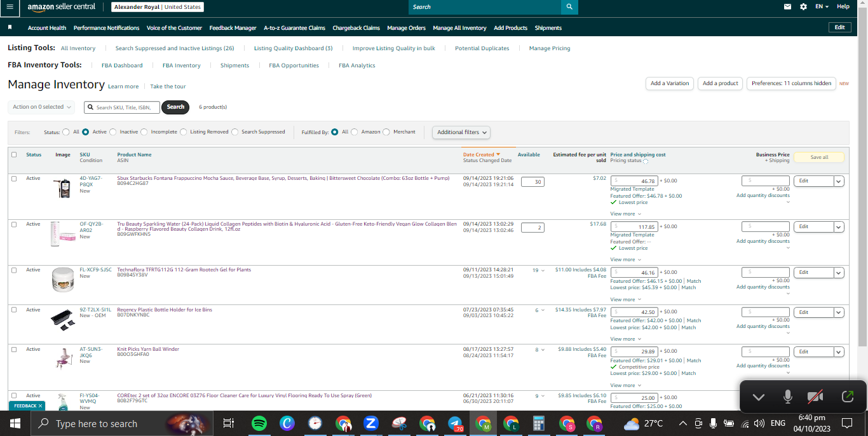Click the Technaflora Rootech Gel product image
Screen dimensions: 868x436
(x=62, y=280)
